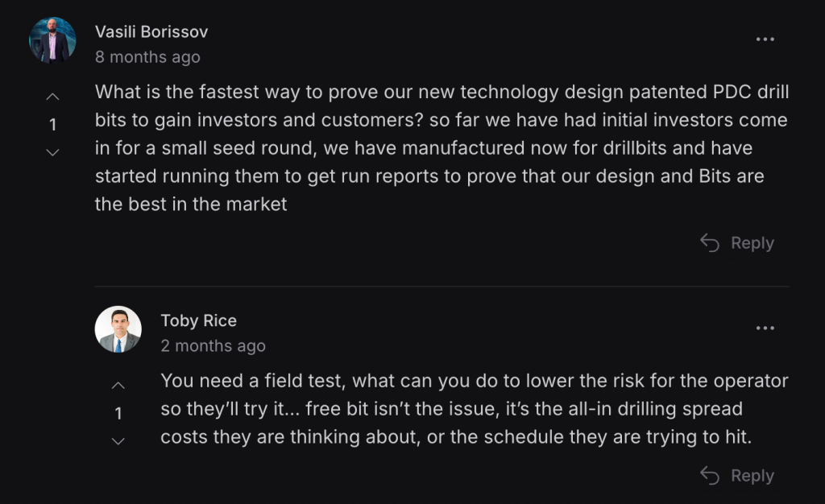Click the reply arrow icon under Toby's comment

710,475
